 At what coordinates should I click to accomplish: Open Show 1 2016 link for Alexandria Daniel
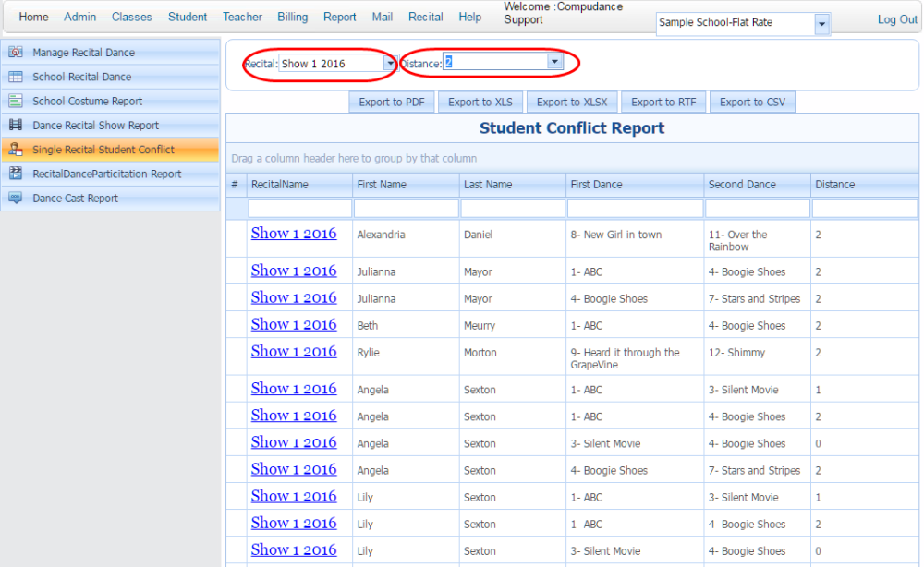[x=294, y=233]
